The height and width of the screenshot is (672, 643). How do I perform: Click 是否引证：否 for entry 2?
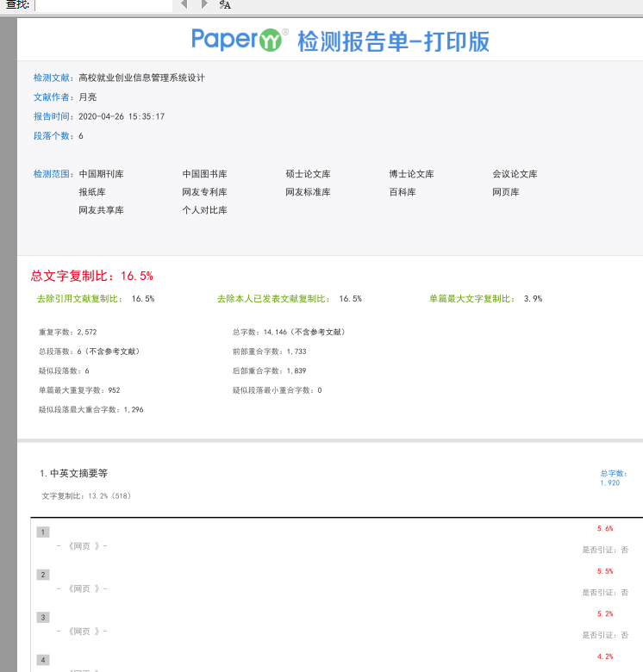[605, 592]
